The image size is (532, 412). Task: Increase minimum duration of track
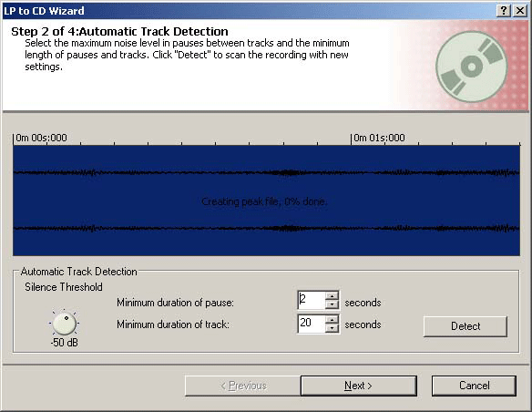tap(332, 319)
